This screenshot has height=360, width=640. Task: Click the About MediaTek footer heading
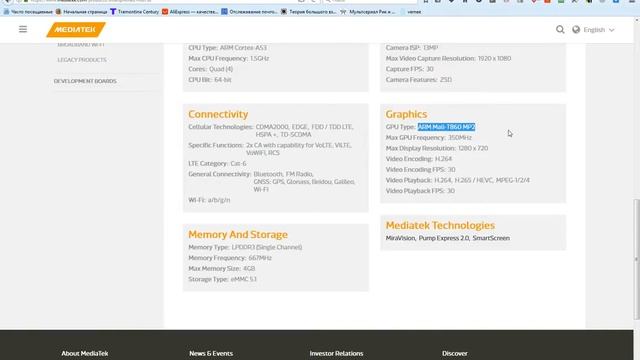pos(84,353)
